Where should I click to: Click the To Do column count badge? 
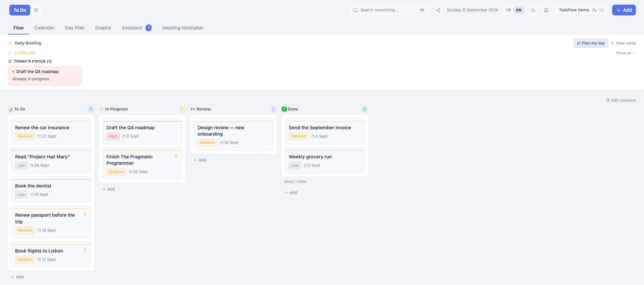(x=91, y=109)
